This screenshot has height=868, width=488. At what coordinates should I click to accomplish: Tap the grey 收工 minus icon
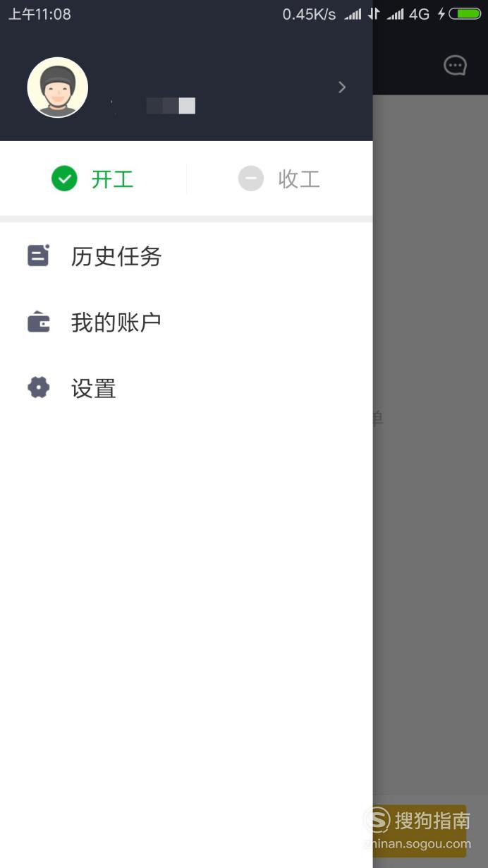click(x=250, y=179)
